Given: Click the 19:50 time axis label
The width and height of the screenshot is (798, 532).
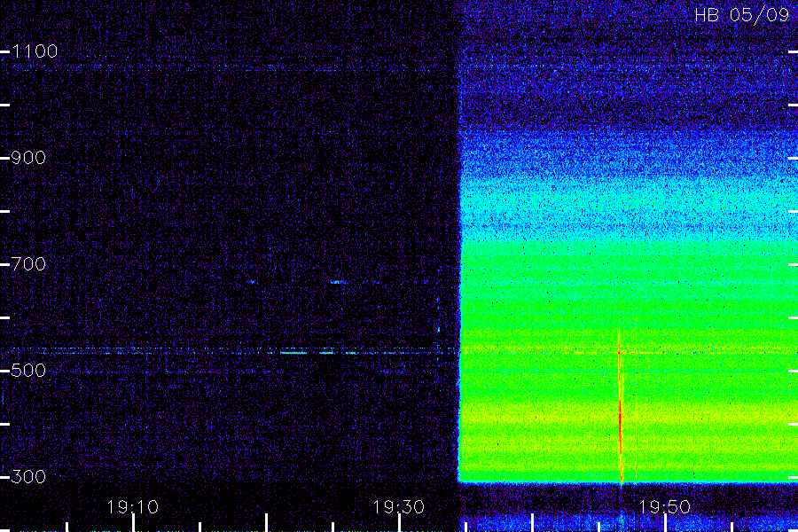Looking at the screenshot, I should point(665,507).
